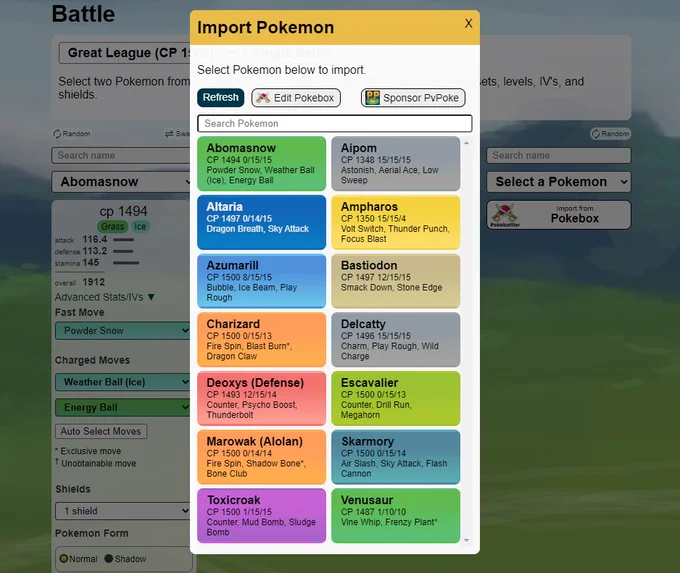Click the overall 1912 value
This screenshot has height=573, width=680.
tap(94, 282)
